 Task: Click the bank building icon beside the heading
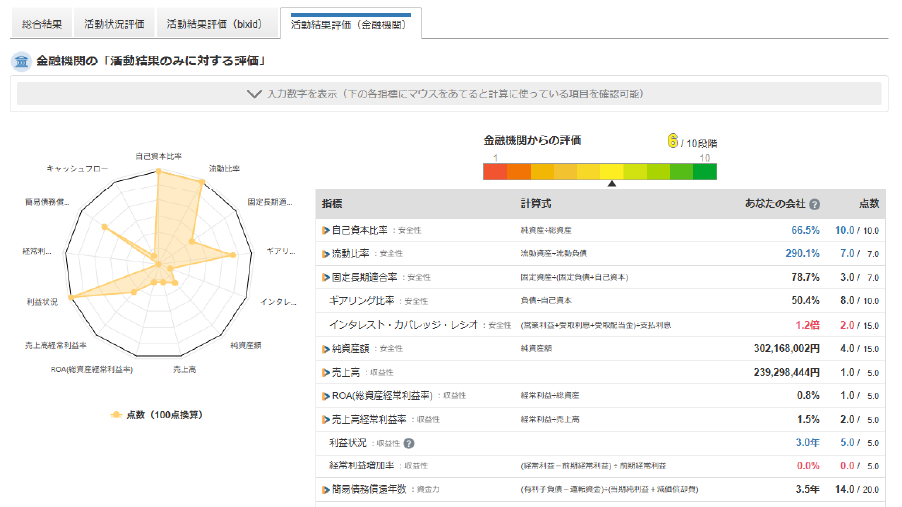pyautogui.click(x=20, y=62)
